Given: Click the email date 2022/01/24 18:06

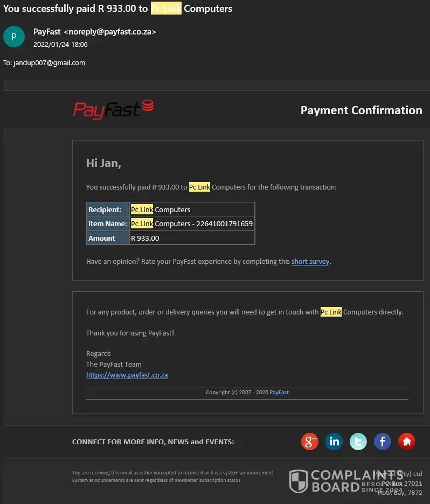Looking at the screenshot, I should (60, 44).
